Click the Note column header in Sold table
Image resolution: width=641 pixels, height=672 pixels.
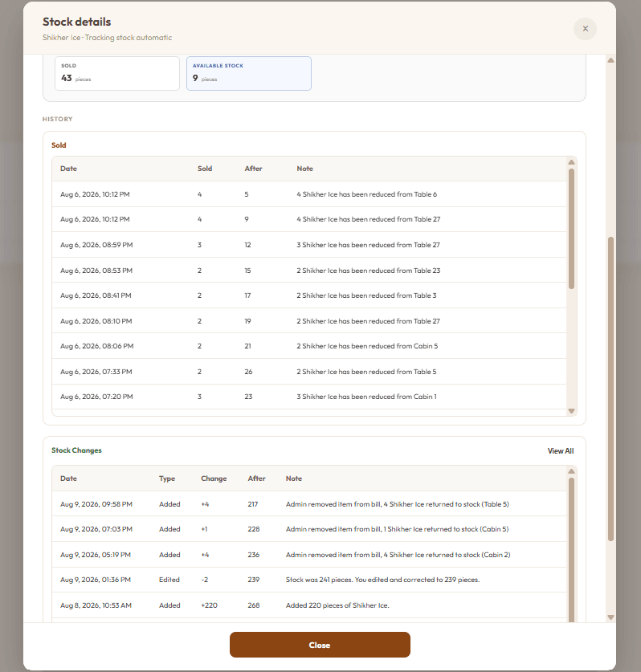pyautogui.click(x=305, y=169)
